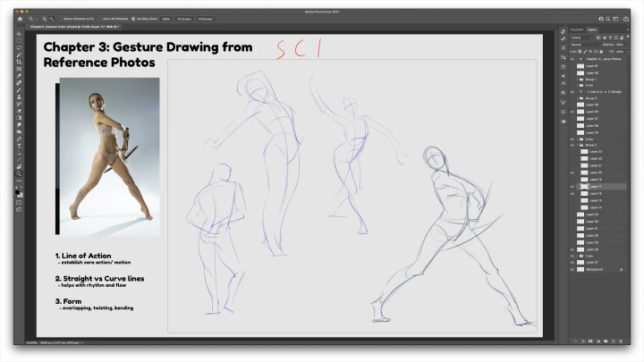
Task: Switch to the Channels tab
Action: point(577,29)
